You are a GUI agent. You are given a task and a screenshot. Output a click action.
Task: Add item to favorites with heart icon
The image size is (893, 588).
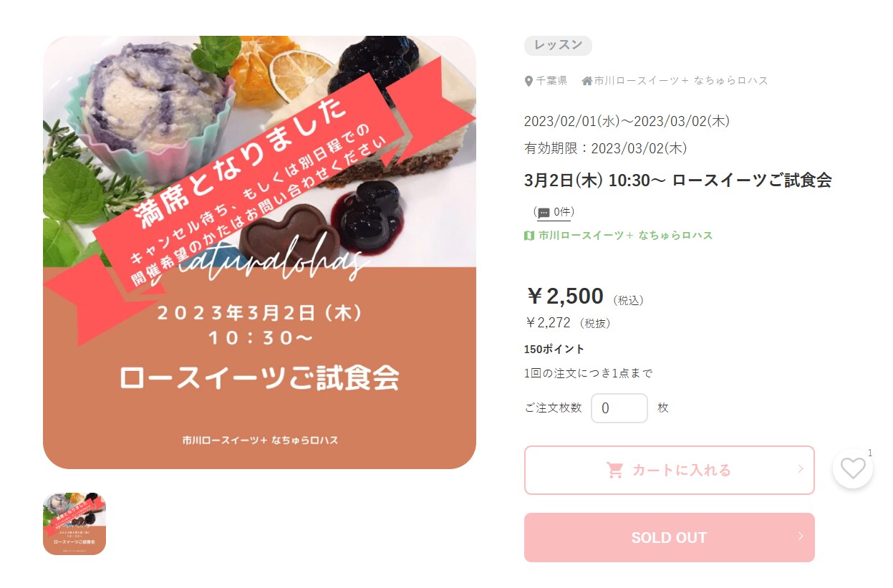coord(852,468)
